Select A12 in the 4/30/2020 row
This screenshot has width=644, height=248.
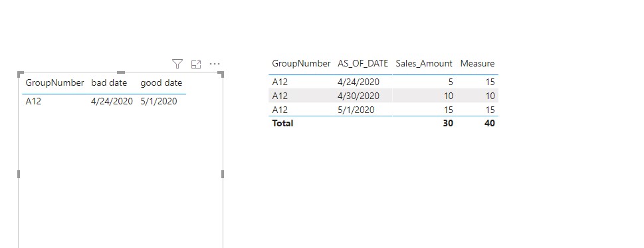280,96
